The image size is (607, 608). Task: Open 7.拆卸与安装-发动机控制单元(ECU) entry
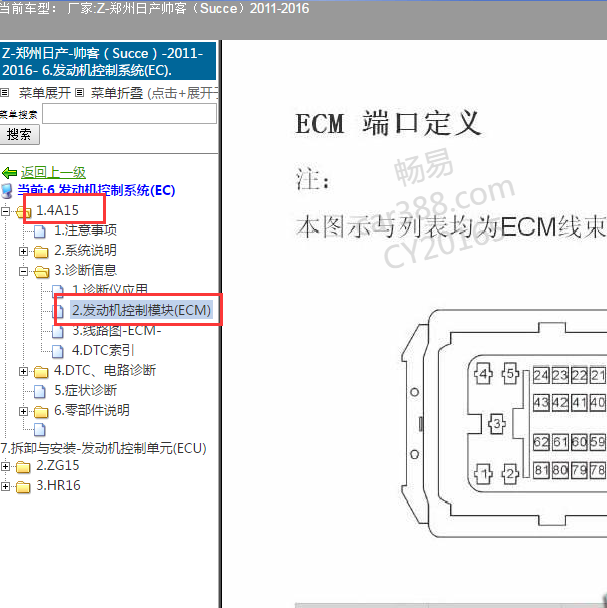(104, 448)
